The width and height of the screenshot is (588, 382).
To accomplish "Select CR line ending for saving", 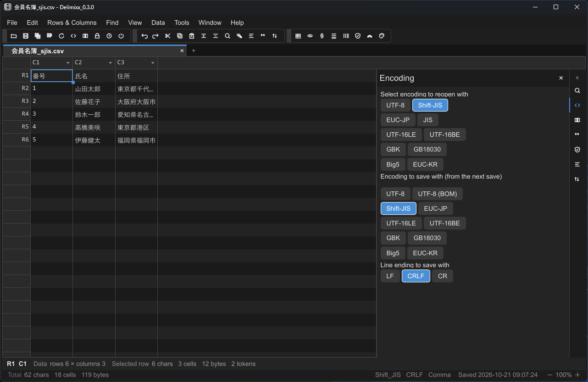I will point(443,276).
